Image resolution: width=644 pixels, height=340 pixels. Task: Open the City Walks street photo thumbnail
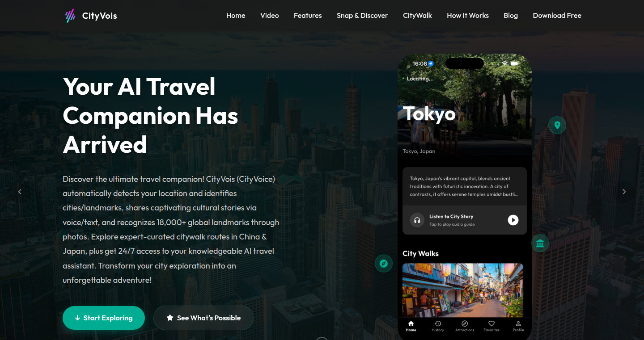463,290
